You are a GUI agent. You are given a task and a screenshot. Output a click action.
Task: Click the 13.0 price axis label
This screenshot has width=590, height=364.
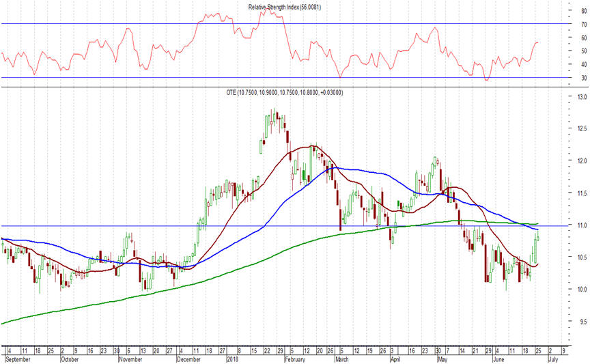[x=582, y=97]
